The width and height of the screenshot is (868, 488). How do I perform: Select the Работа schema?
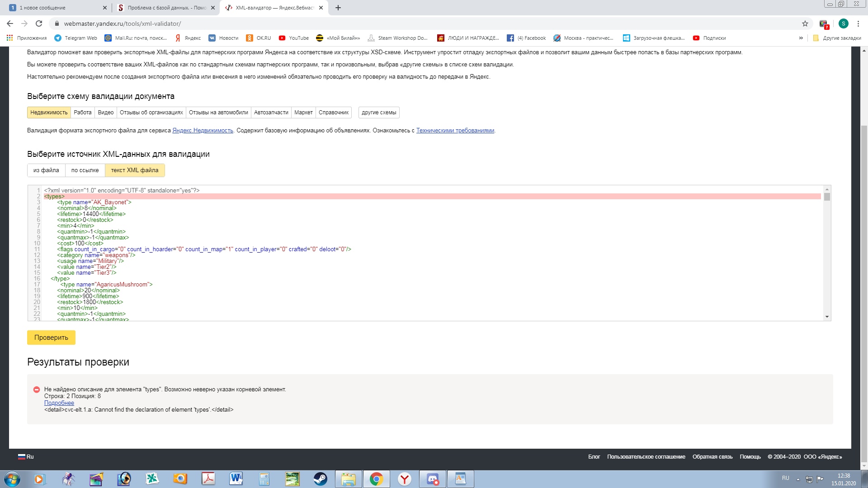pyautogui.click(x=83, y=113)
